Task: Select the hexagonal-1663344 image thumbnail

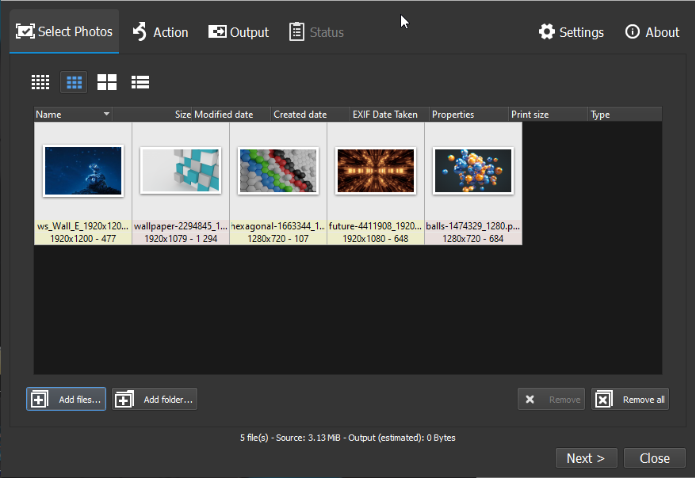Action: [x=278, y=172]
